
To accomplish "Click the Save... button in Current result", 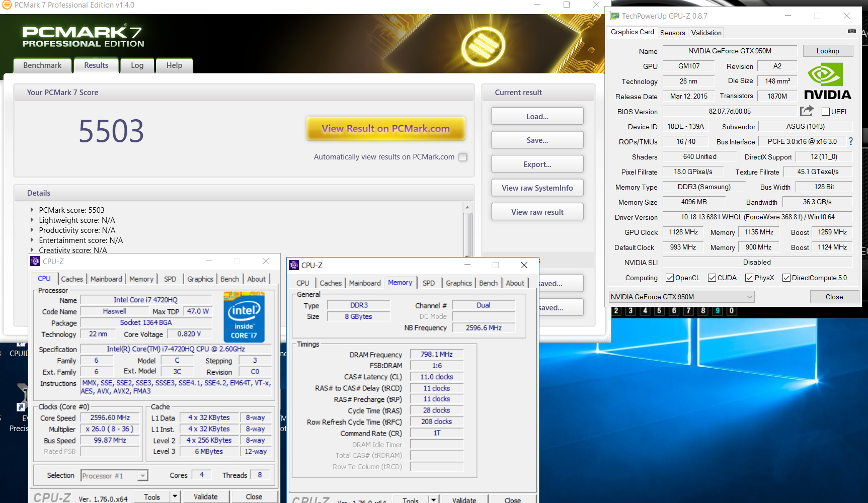I will pos(537,140).
